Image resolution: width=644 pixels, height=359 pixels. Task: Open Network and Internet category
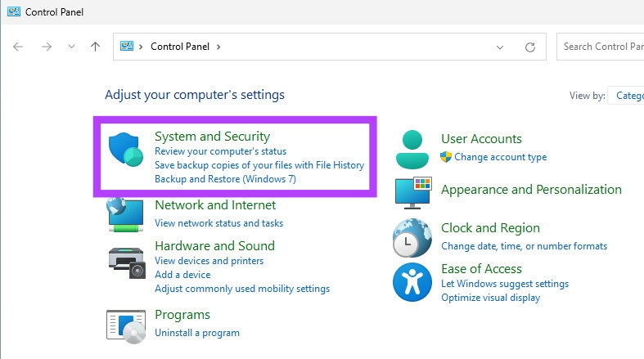tap(215, 204)
